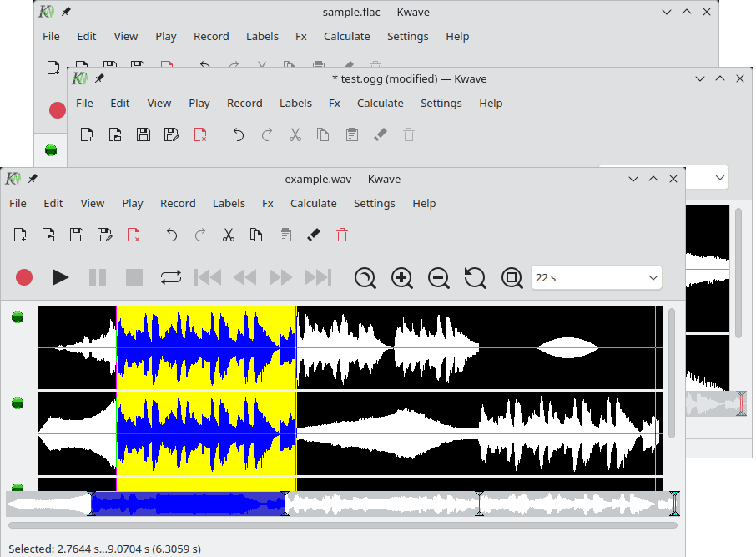Click Save icon in example.wav toolbar
This screenshot has width=756, height=557.
pos(77,235)
